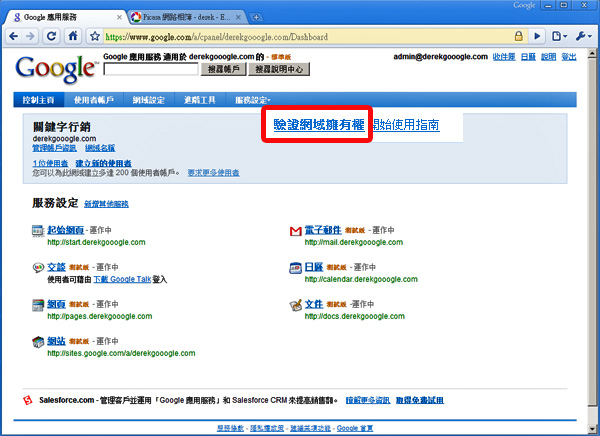Screen dimensions: 600x436
Task: Open the 網頁 service link
Action: (x=56, y=304)
